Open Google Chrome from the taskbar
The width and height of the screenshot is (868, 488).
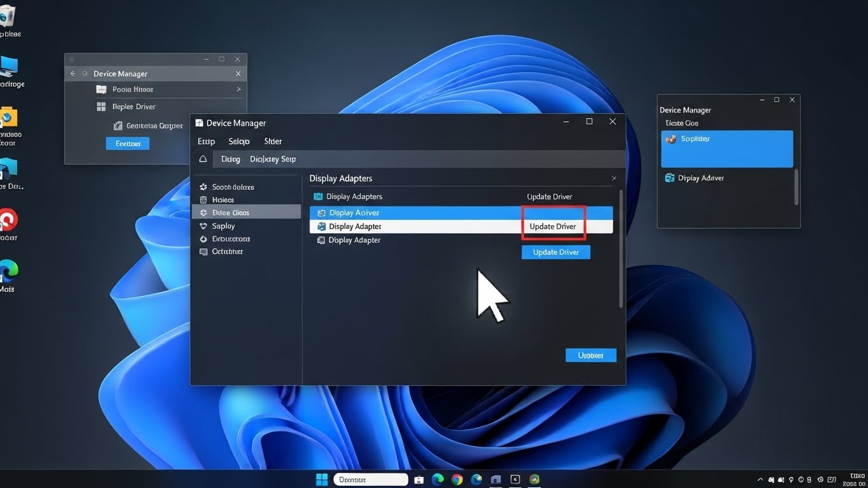(x=457, y=480)
